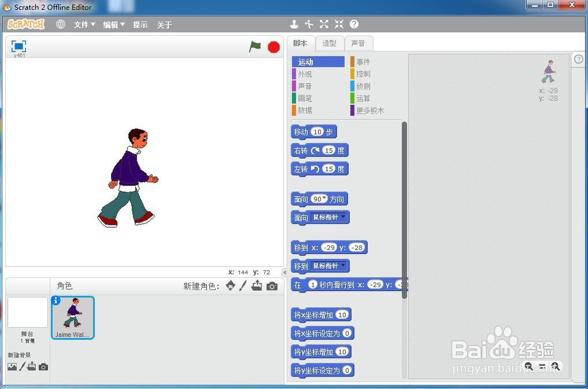
Task: Open block help with the question mark icon
Action: (353, 24)
